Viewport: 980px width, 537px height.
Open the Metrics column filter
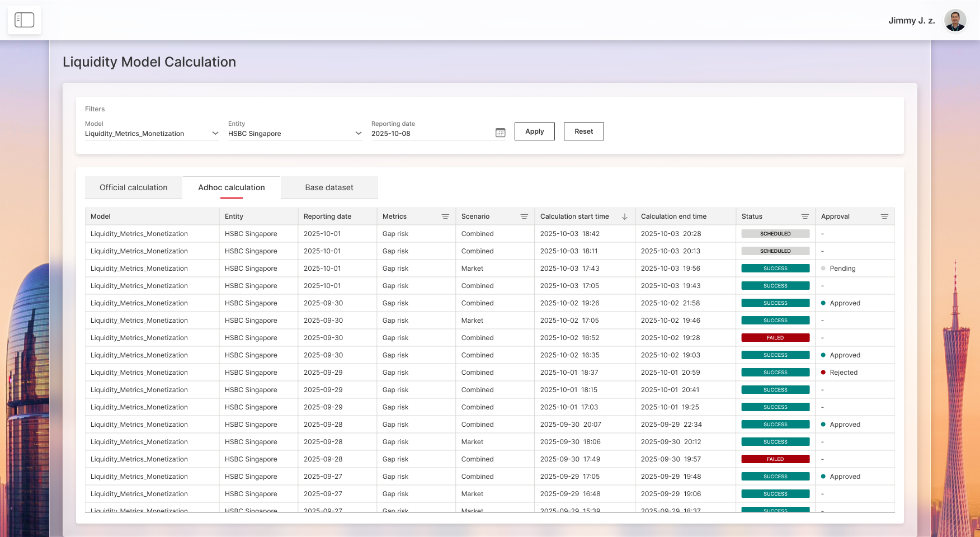click(x=445, y=216)
